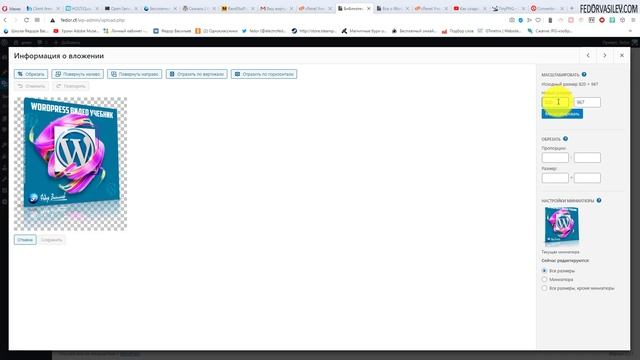
Task: Open a new browser tab with plus
Action: pyautogui.click(x=571, y=8)
